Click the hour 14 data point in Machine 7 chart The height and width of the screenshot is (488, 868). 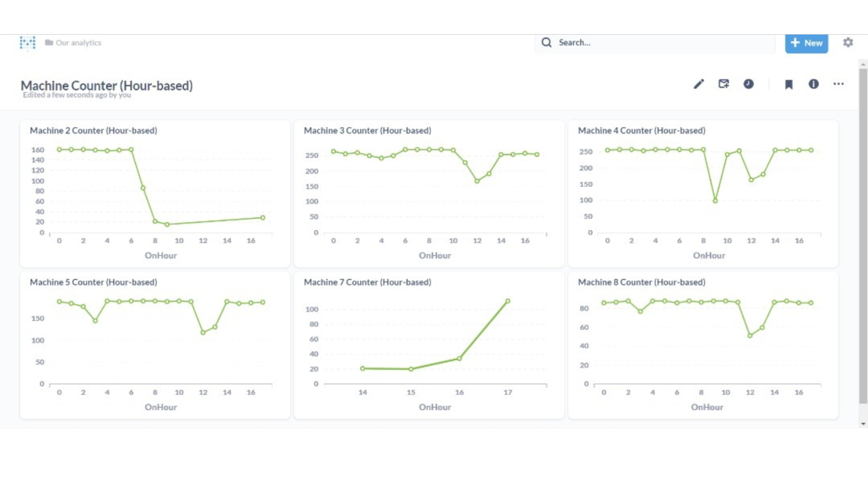point(363,369)
